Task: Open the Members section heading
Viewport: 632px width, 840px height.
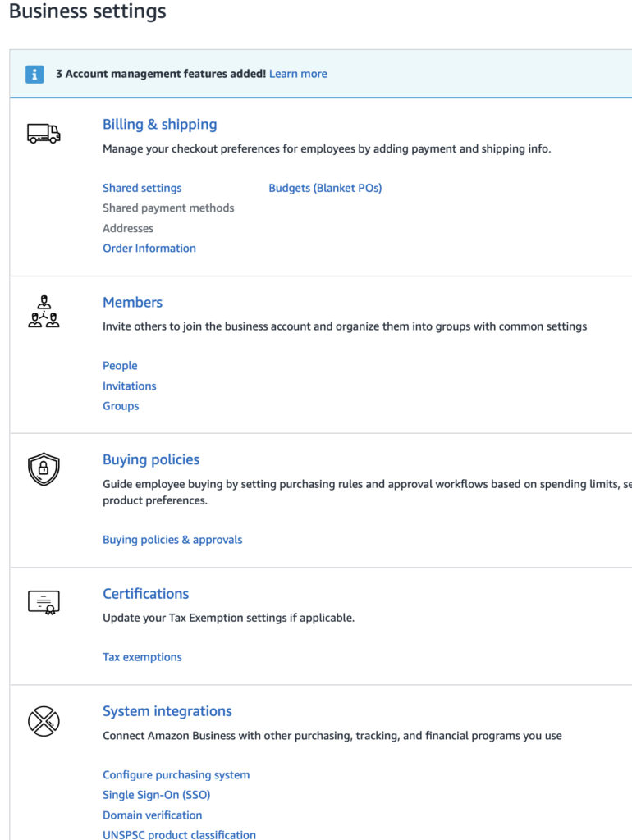Action: 132,302
